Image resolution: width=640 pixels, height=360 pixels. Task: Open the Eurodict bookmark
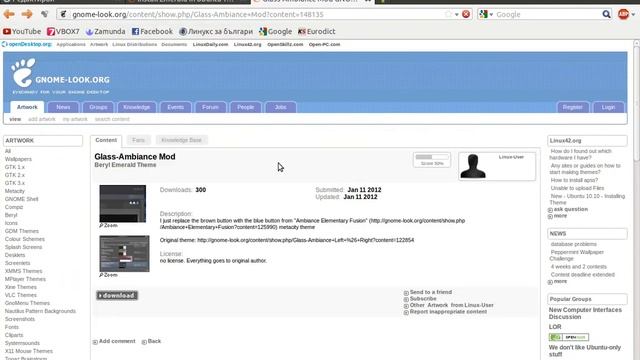(317, 31)
